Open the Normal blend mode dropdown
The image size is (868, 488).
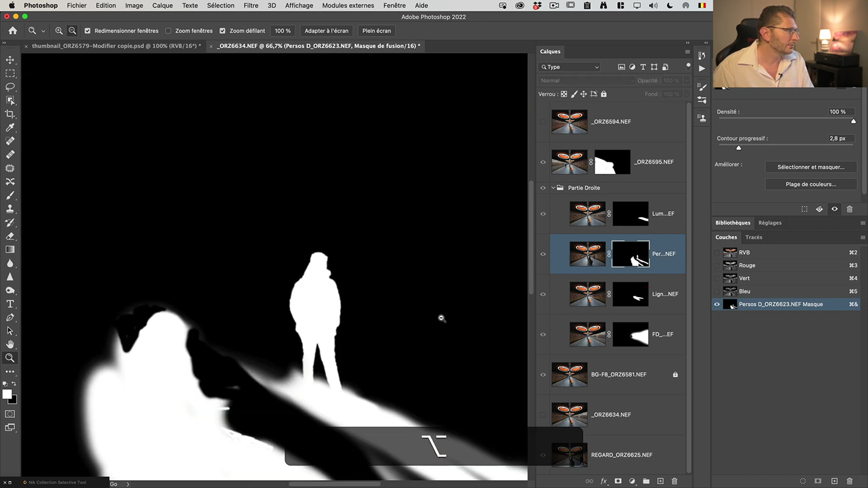[x=585, y=81]
